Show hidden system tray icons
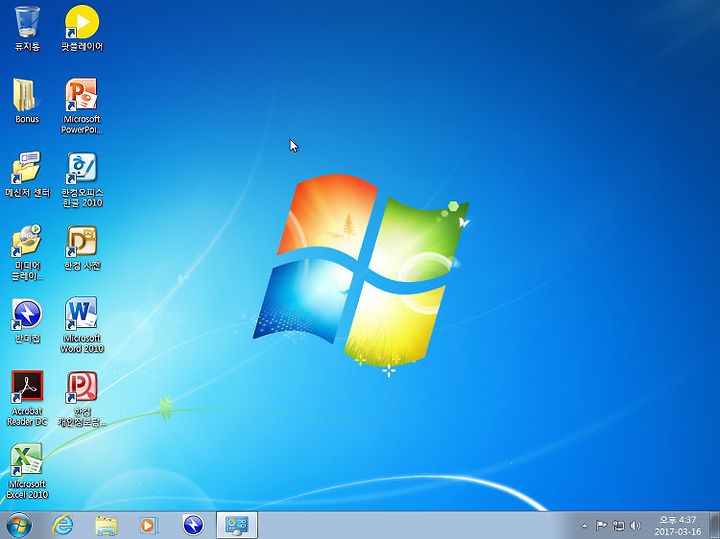720x539 pixels. click(585, 526)
